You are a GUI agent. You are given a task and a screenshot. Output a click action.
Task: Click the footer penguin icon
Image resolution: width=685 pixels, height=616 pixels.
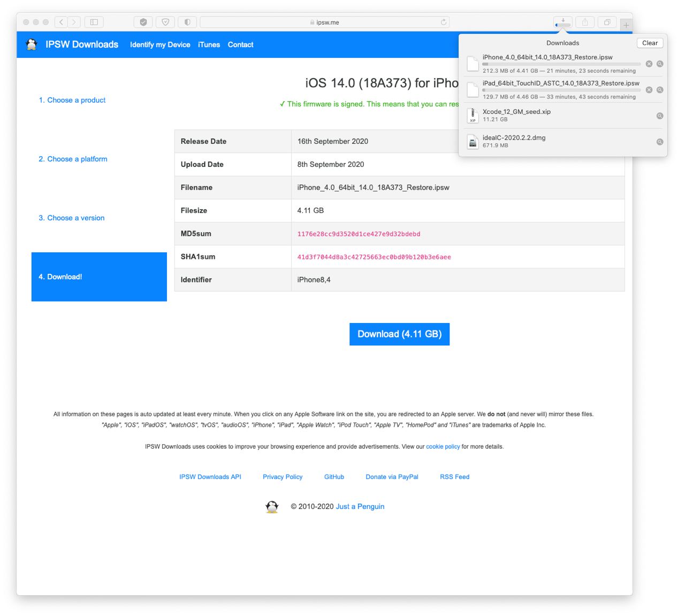pyautogui.click(x=272, y=507)
